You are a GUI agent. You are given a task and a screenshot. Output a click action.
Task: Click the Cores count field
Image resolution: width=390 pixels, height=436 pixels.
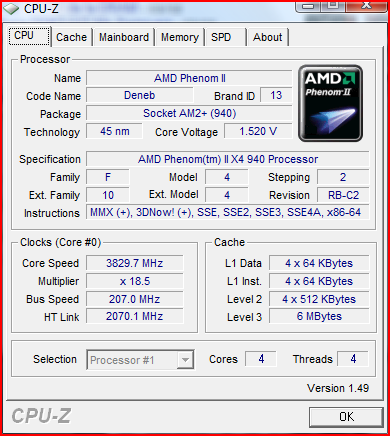[261, 359]
